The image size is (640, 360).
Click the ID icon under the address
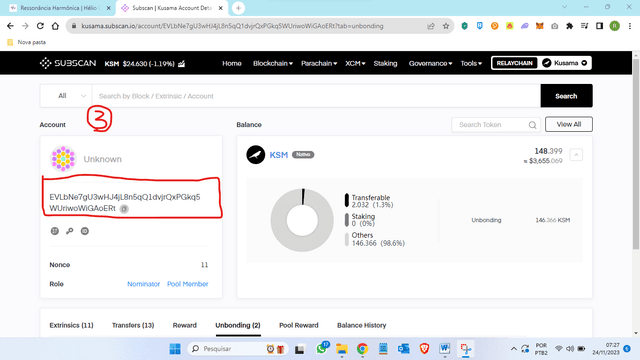coord(84,231)
